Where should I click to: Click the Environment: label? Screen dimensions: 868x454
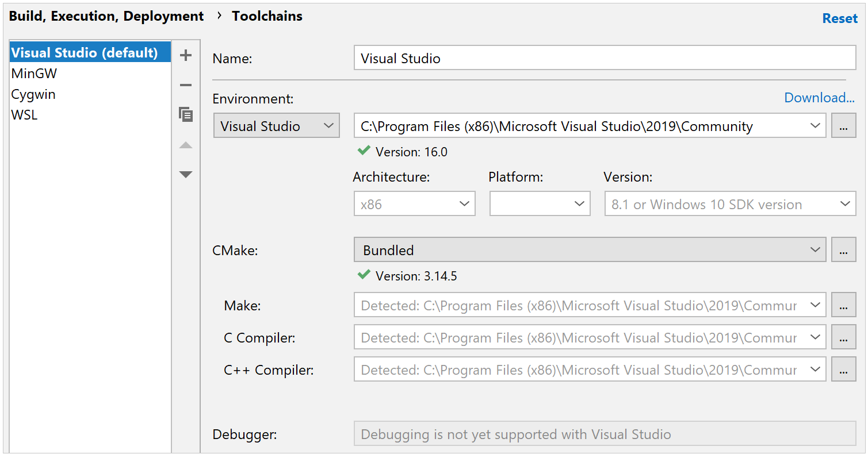[253, 99]
